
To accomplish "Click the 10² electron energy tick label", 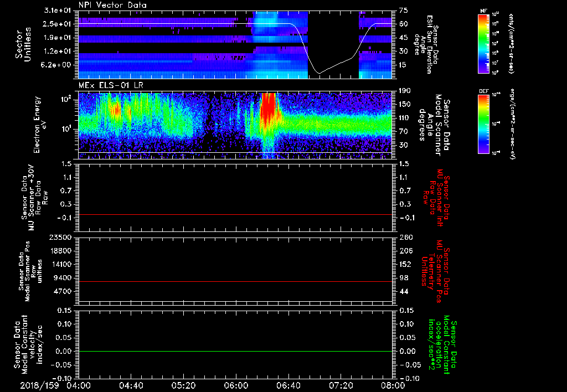I will click(x=67, y=99).
